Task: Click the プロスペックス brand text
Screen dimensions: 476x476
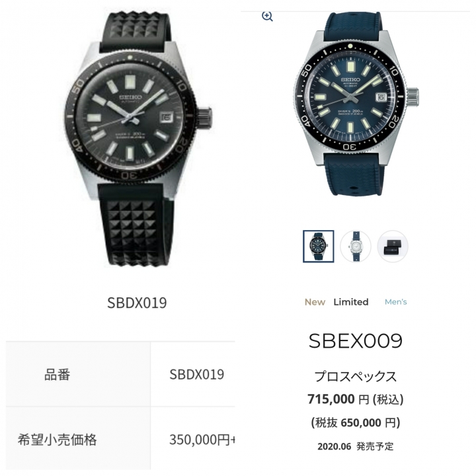Action: (356, 376)
